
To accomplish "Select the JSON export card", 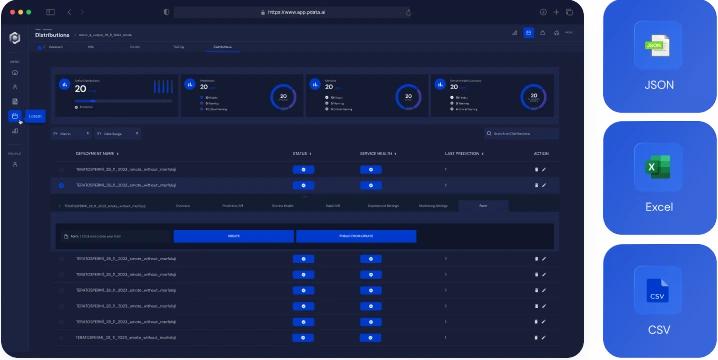I will 659,56.
